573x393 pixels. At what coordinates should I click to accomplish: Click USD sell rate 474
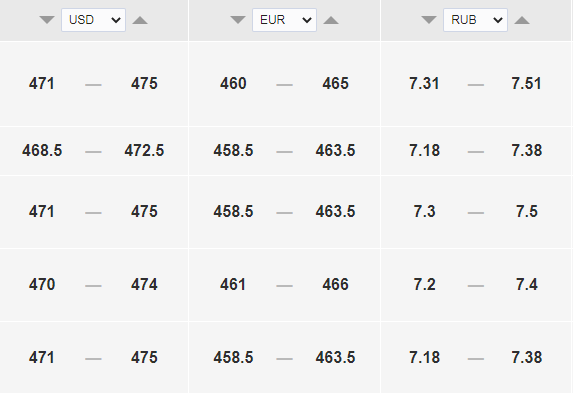tap(144, 285)
